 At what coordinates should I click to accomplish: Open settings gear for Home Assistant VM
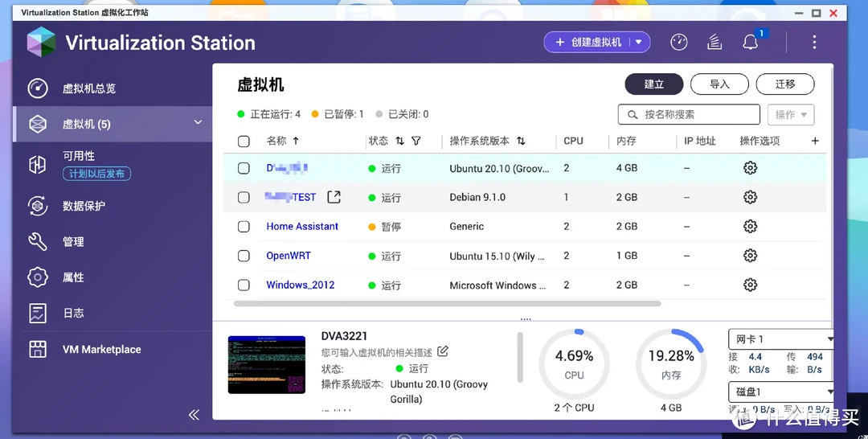750,227
